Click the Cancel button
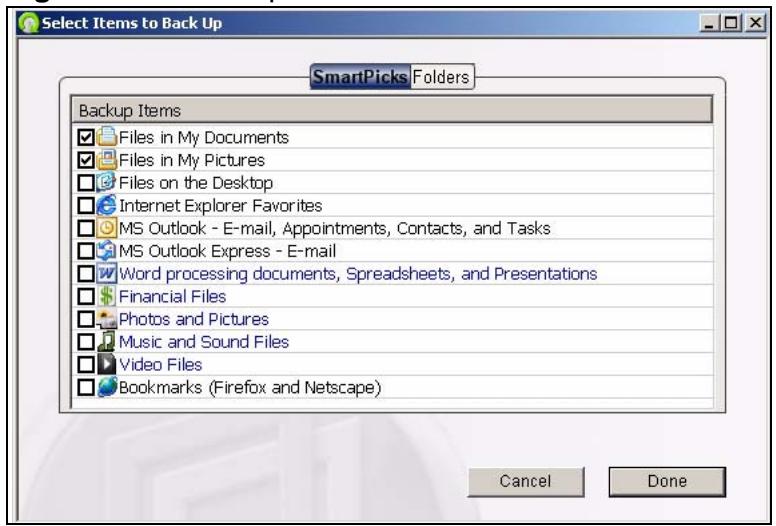 (526, 481)
